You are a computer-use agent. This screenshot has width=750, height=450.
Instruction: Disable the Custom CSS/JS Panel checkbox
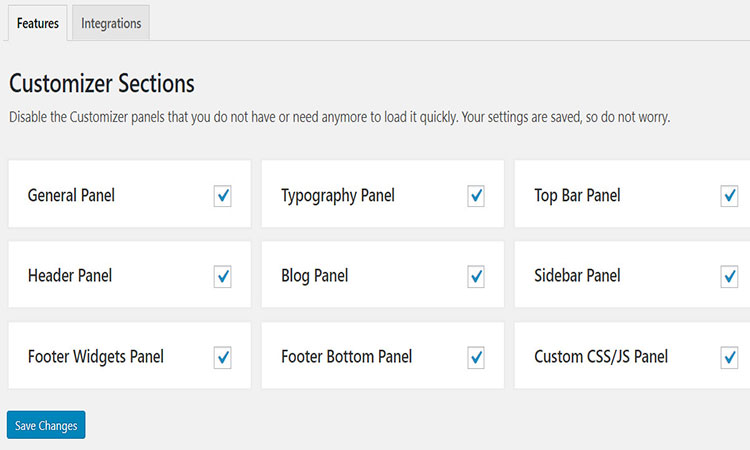tap(729, 357)
